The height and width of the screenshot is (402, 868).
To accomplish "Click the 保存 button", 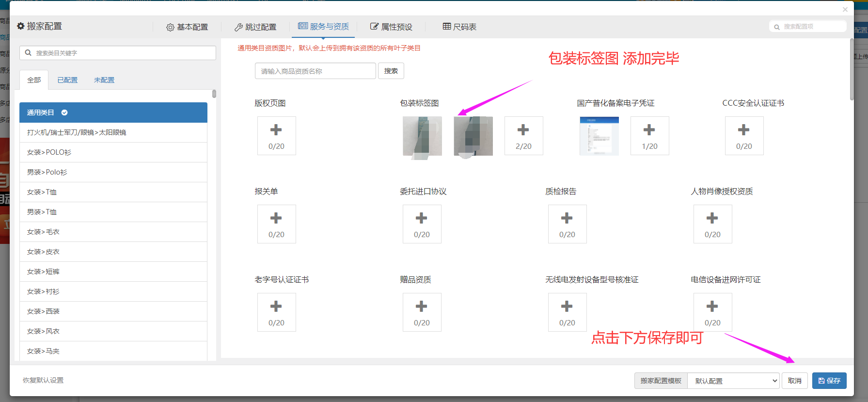I will (829, 381).
